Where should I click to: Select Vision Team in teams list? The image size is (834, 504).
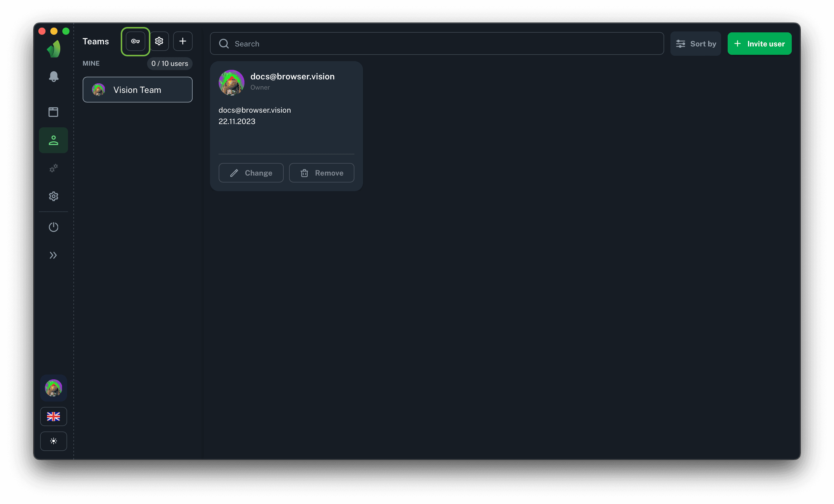click(138, 90)
